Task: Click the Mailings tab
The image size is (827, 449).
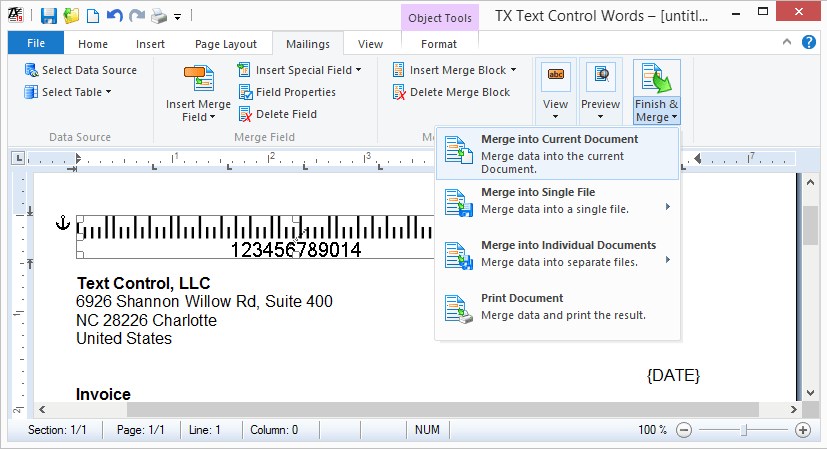Action: (x=308, y=44)
